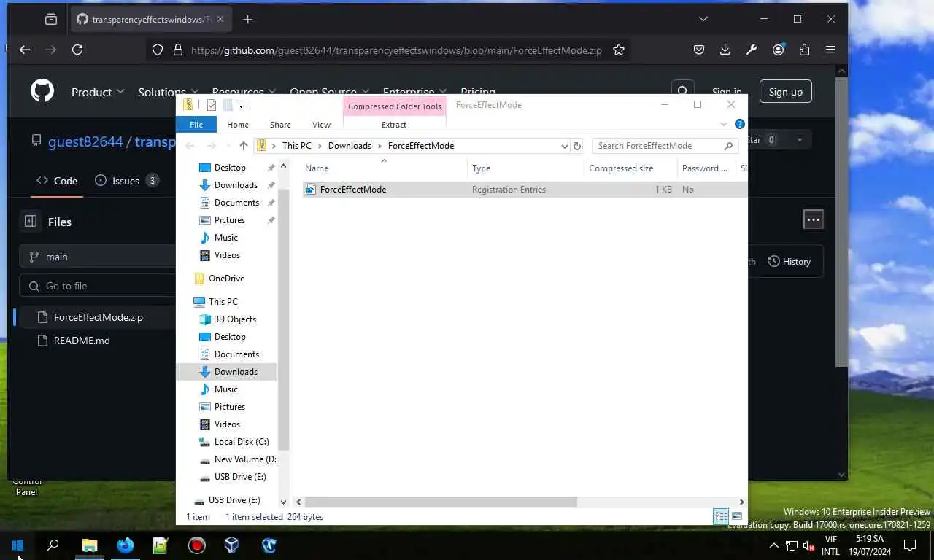Open New Volume (D:) in navigation pane

[244, 459]
